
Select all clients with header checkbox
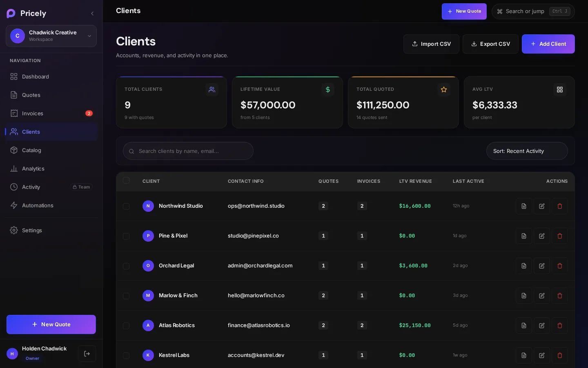tap(126, 180)
